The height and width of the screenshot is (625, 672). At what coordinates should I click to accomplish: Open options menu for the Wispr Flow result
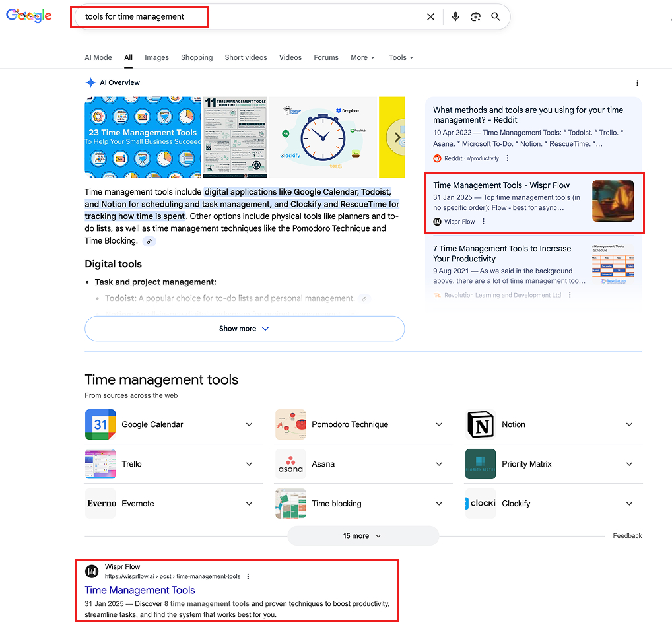484,222
